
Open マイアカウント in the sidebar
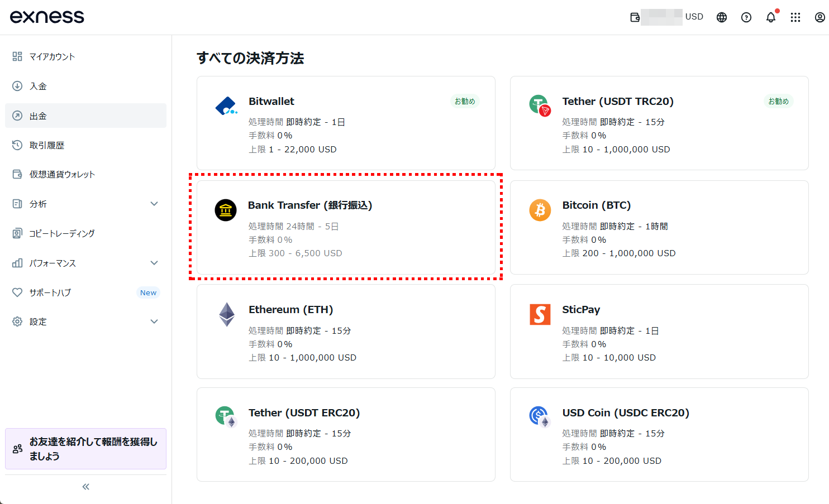coord(85,56)
